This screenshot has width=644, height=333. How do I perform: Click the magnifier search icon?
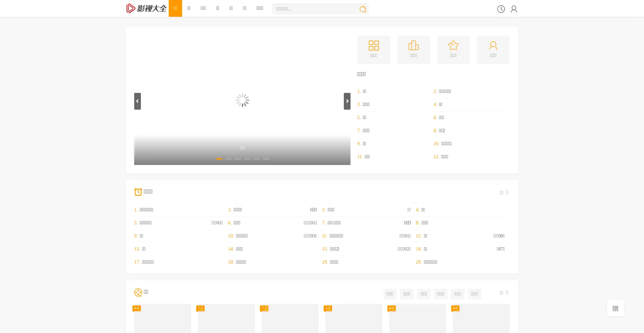coord(363,9)
